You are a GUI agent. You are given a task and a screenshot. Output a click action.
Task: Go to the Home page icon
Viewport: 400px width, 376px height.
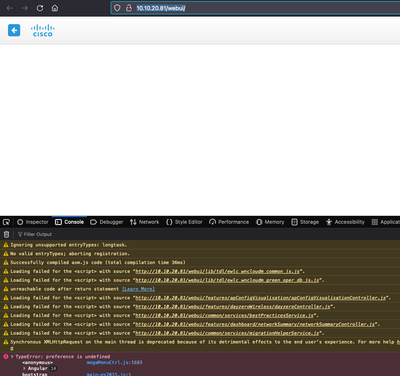pos(55,8)
